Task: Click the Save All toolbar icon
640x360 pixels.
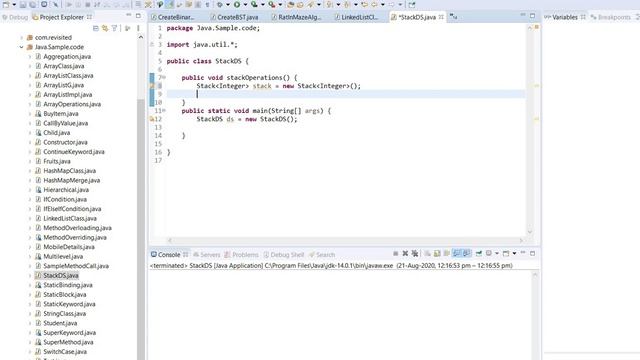Action: tap(32, 4)
